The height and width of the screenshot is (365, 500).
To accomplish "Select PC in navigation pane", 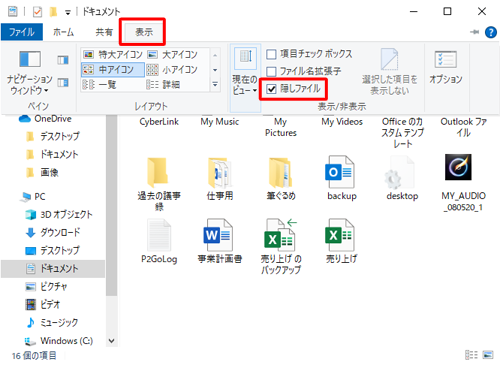I will [33, 196].
